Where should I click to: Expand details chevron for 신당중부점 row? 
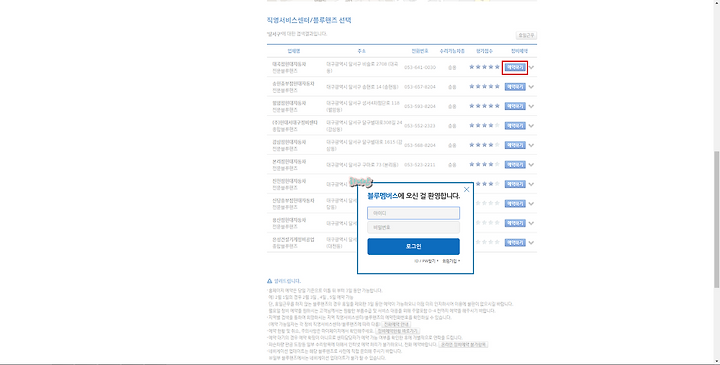[531, 203]
